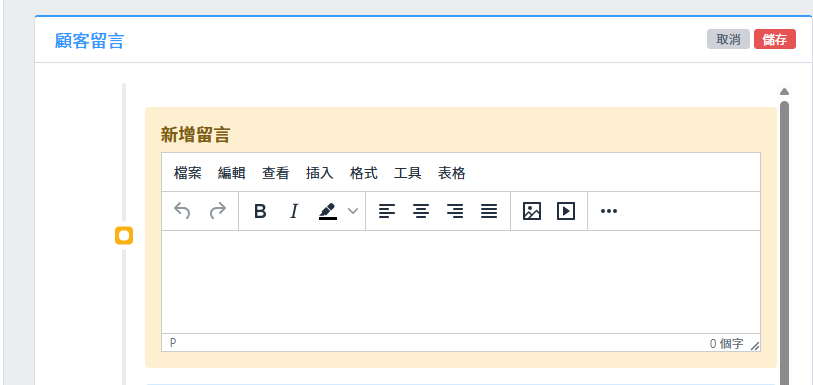Open the 插入 menu
813x385 pixels.
(319, 173)
